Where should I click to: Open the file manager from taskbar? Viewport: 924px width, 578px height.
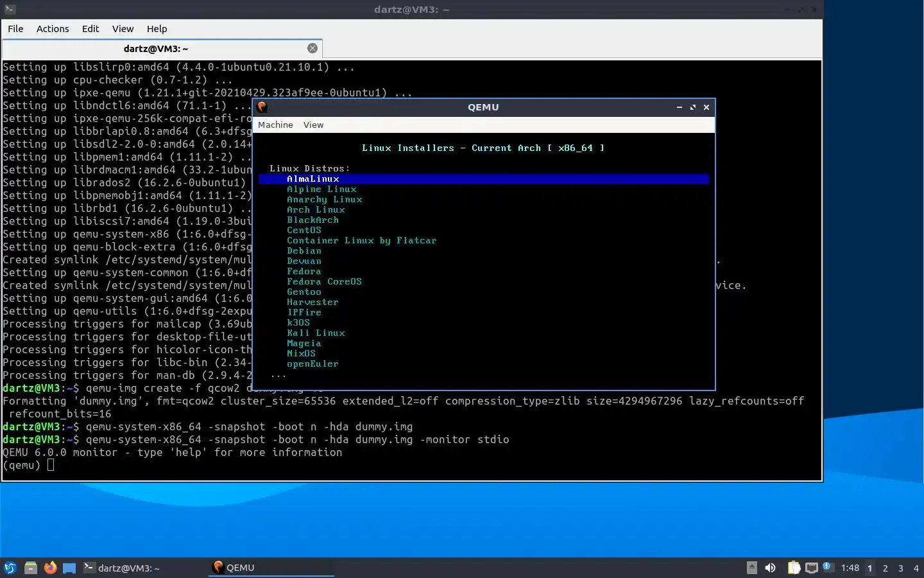coord(30,568)
